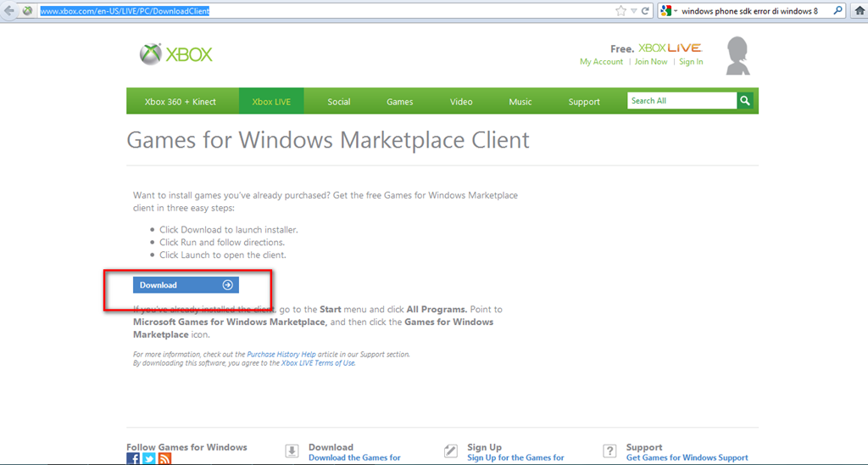
Task: Click the 'Games for Windows Marketplace Client' heading
Action: pyautogui.click(x=328, y=140)
